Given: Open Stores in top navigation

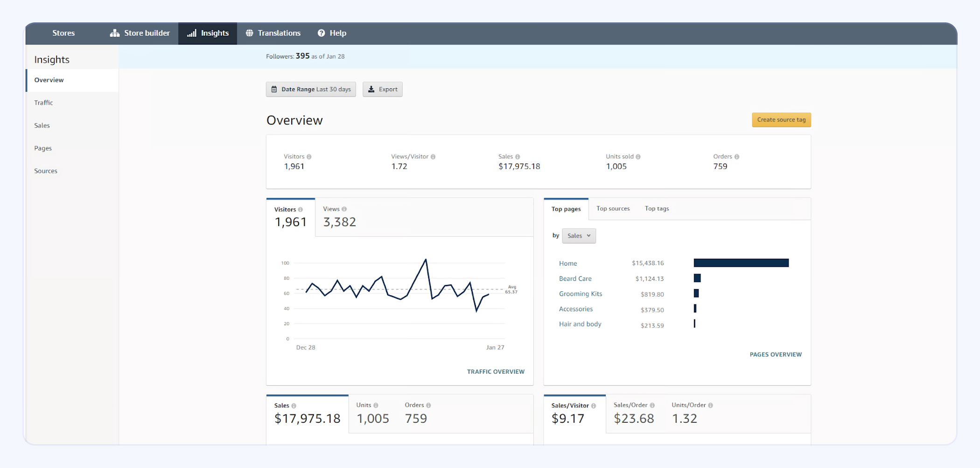Looking at the screenshot, I should pos(63,33).
